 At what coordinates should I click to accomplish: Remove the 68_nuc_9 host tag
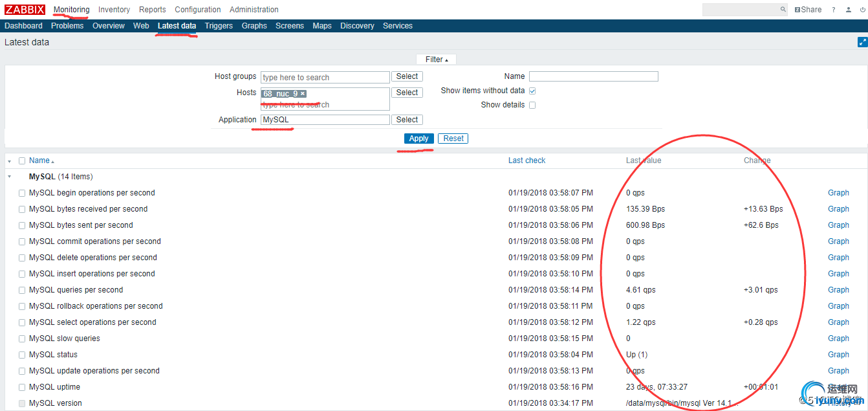tap(303, 93)
